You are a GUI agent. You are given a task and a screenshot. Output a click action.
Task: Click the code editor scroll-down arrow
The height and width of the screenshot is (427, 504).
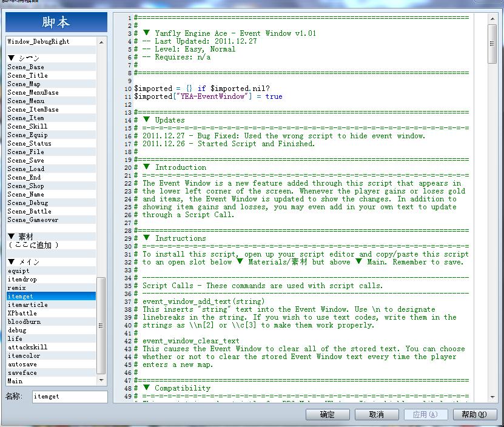492,397
